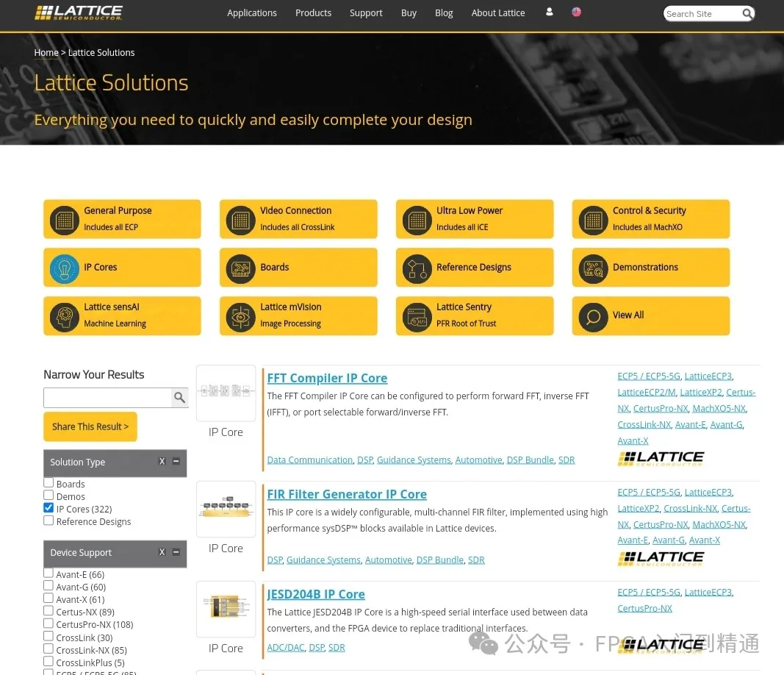784x675 pixels.
Task: Open the FFT Compiler IP Core link
Action: coord(327,378)
